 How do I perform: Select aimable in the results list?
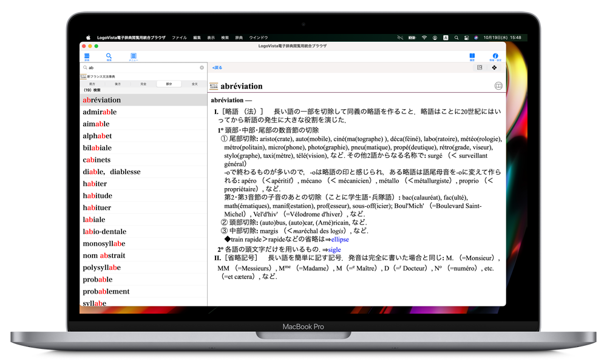tap(143, 124)
